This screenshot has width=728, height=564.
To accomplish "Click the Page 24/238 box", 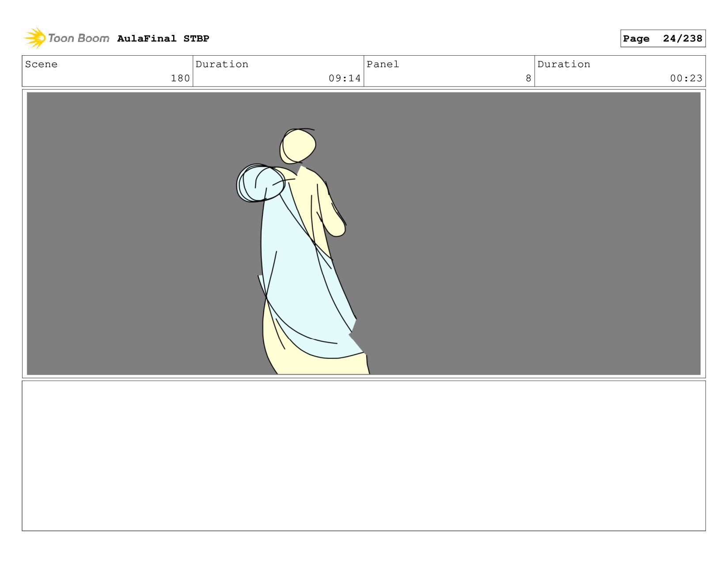I will tap(663, 38).
